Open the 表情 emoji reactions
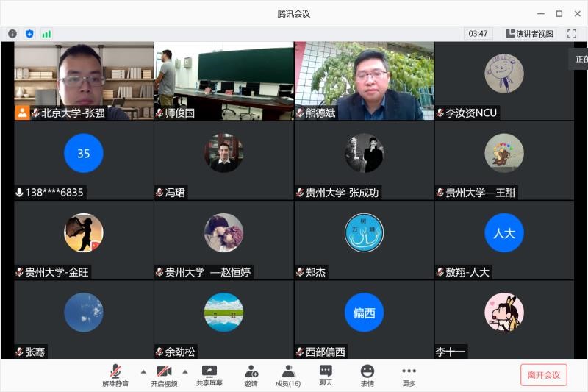The height and width of the screenshot is (392, 588). [367, 376]
